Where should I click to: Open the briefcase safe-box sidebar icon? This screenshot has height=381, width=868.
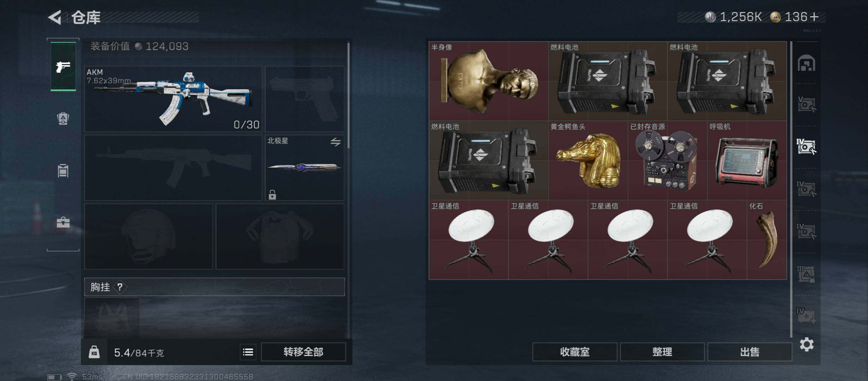click(x=63, y=222)
